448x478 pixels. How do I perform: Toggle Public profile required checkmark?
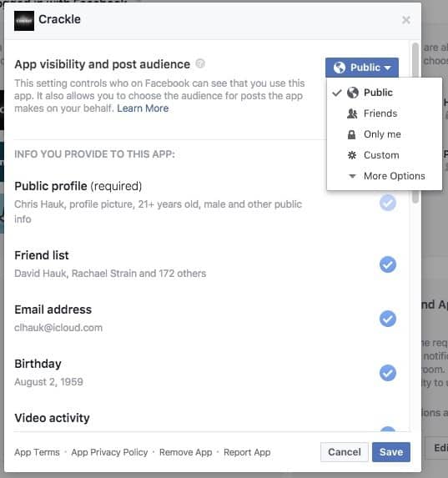pyautogui.click(x=388, y=203)
